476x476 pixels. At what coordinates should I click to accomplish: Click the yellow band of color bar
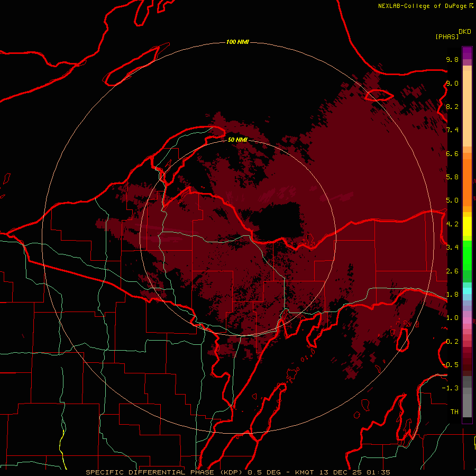[467, 226]
